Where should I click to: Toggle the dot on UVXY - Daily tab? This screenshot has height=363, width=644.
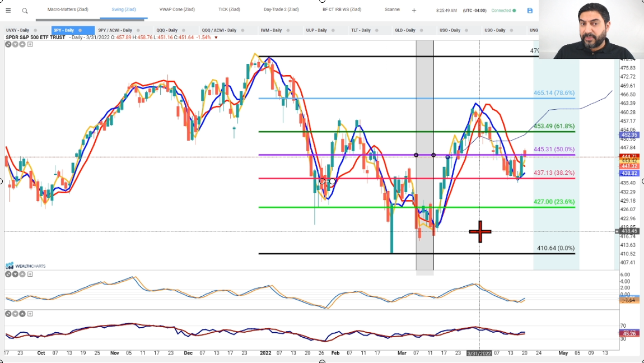coord(35,30)
